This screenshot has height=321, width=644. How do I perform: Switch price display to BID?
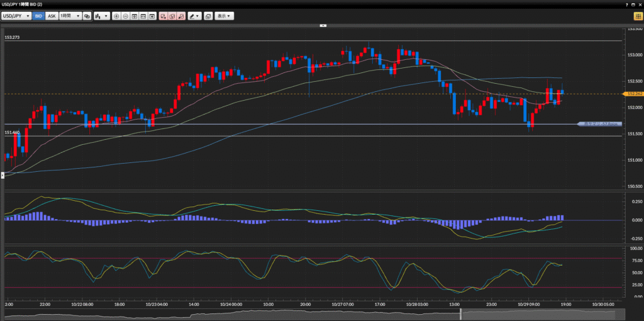pyautogui.click(x=38, y=16)
